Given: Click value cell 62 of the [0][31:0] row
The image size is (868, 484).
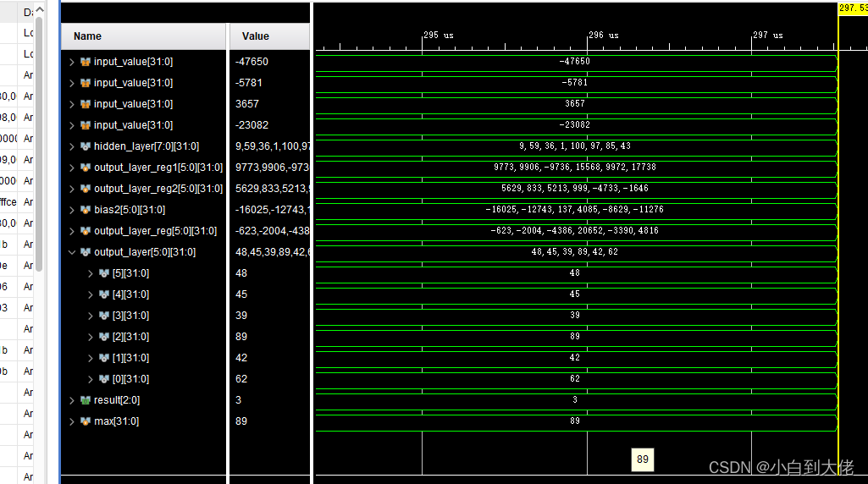Looking at the screenshot, I should (241, 379).
